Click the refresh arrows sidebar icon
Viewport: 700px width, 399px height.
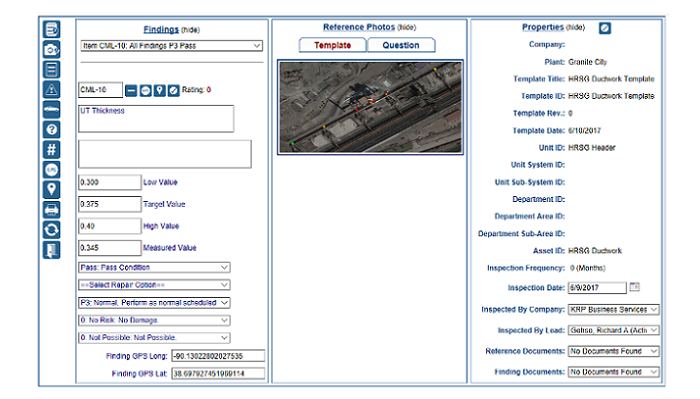tap(51, 230)
